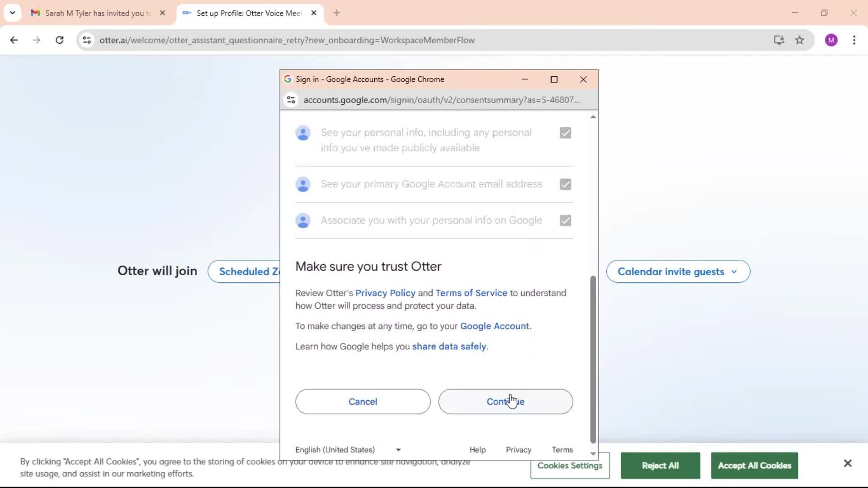
Task: Close the Gmail tab
Action: (163, 13)
